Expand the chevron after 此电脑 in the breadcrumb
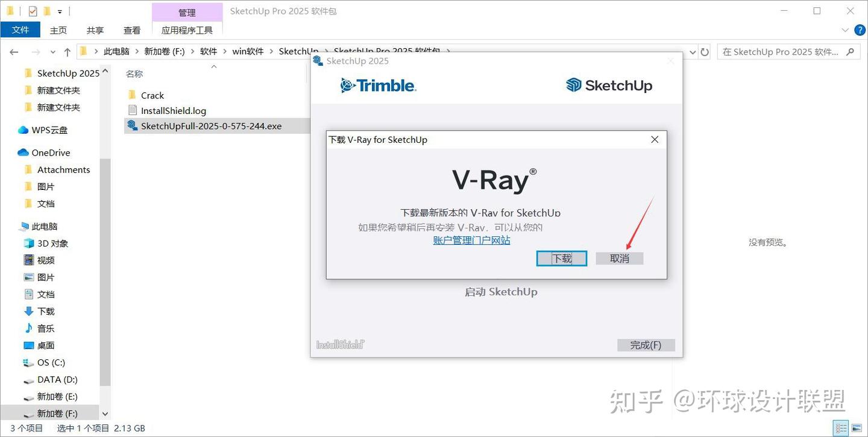This screenshot has width=868, height=437. click(137, 52)
